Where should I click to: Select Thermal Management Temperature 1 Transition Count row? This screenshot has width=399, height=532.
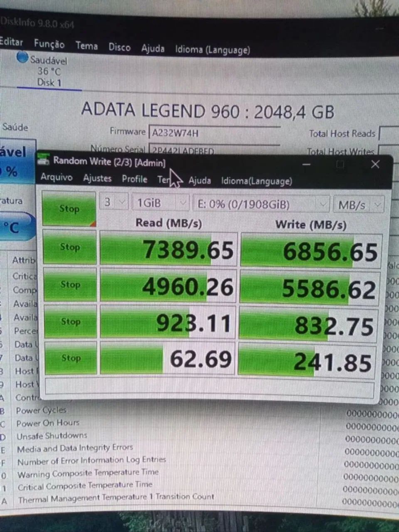click(116, 498)
